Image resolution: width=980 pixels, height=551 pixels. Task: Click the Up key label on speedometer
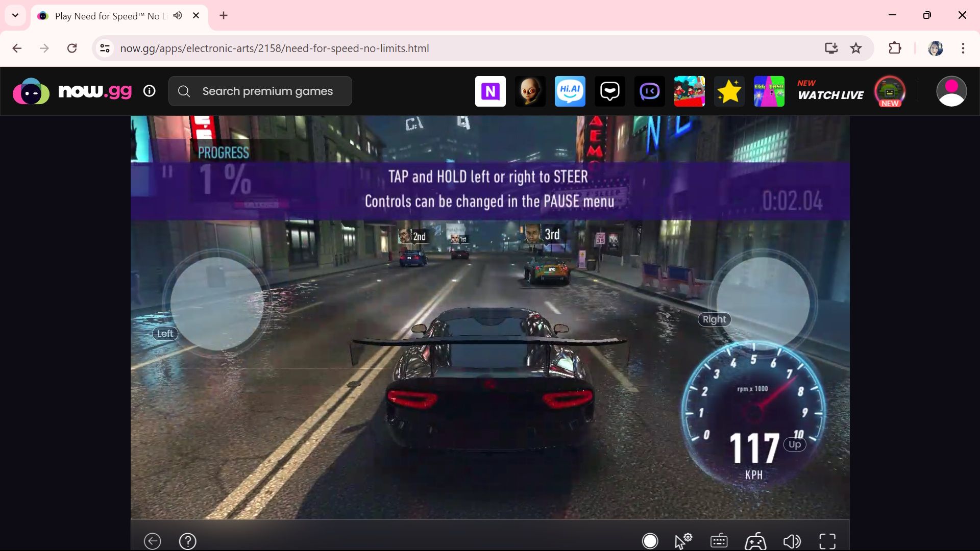[794, 444]
